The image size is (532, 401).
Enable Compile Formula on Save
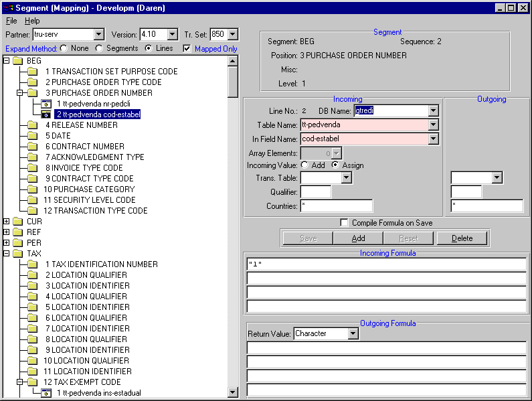click(x=345, y=223)
